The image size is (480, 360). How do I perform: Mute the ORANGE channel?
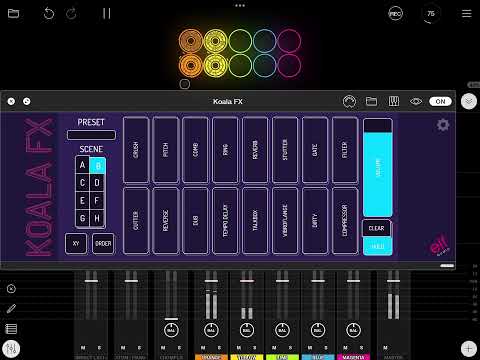(203, 348)
